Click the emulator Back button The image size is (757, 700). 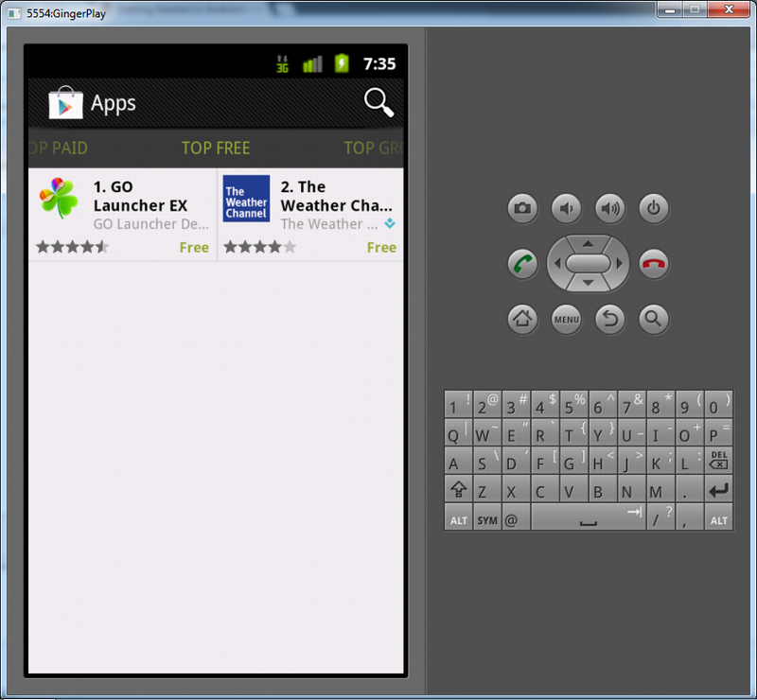pyautogui.click(x=610, y=319)
